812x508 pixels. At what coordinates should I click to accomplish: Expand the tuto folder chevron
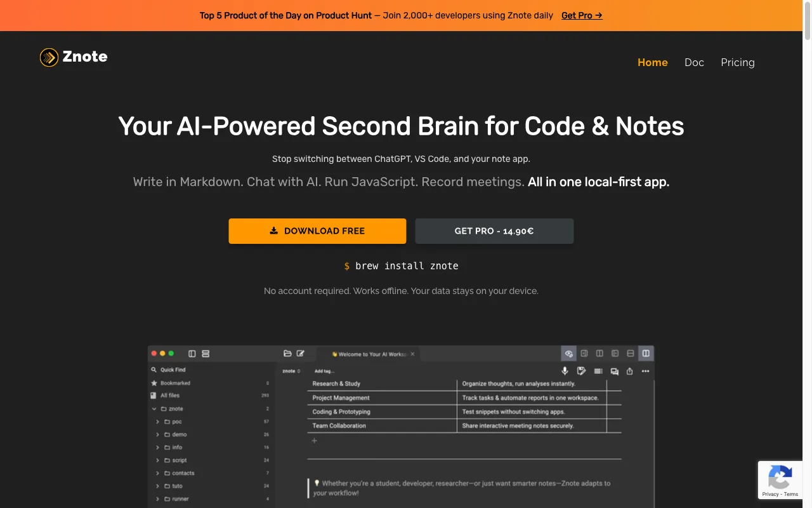click(158, 486)
